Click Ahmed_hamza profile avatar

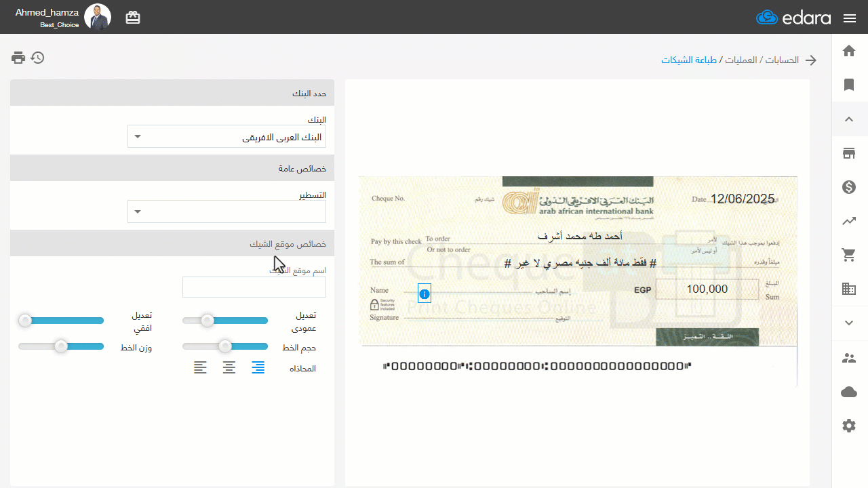(x=98, y=17)
